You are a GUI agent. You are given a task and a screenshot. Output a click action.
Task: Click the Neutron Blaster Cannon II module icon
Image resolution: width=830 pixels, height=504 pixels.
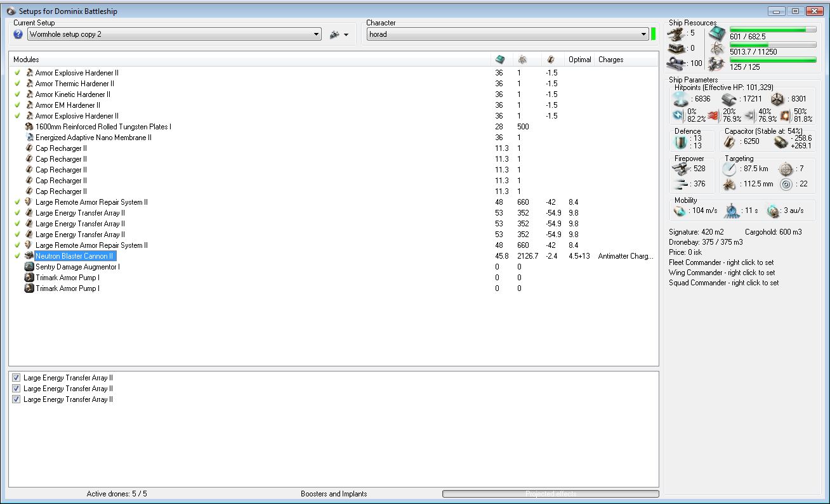29,256
